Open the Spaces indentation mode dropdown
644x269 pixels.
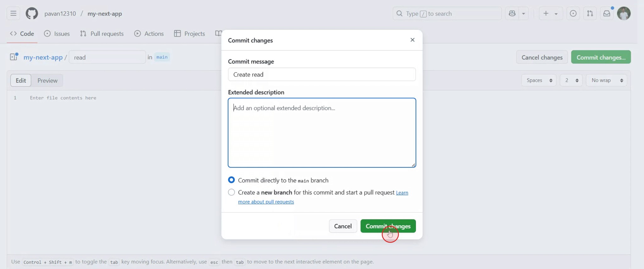click(x=538, y=80)
